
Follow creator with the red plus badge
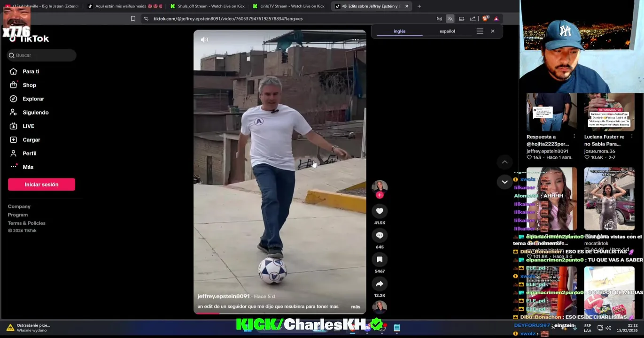coord(380,195)
